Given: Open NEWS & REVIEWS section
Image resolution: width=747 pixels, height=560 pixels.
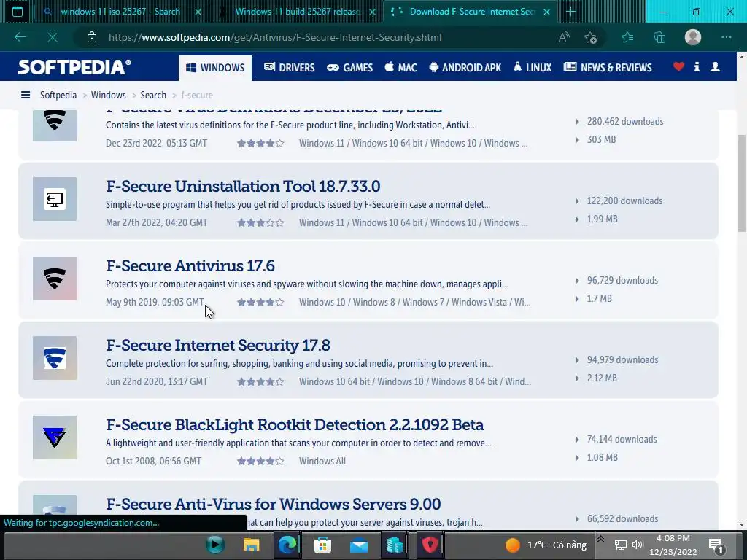Looking at the screenshot, I should coord(608,68).
